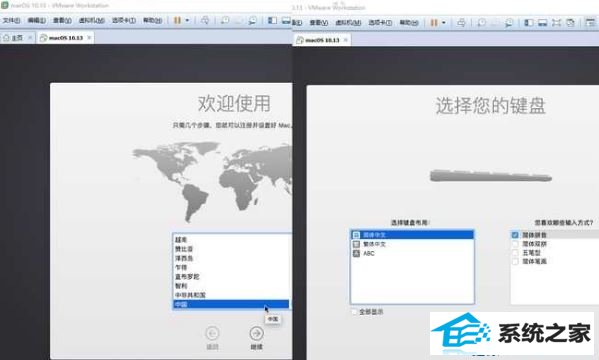
Task: Open the power options arrow beside left pause icon
Action: 187,20
